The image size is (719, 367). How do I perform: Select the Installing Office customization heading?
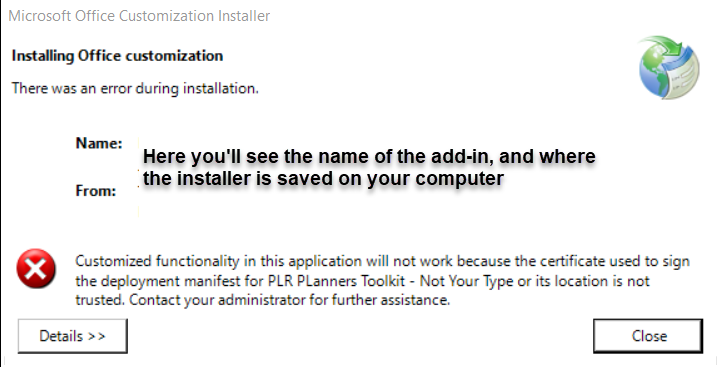117,56
